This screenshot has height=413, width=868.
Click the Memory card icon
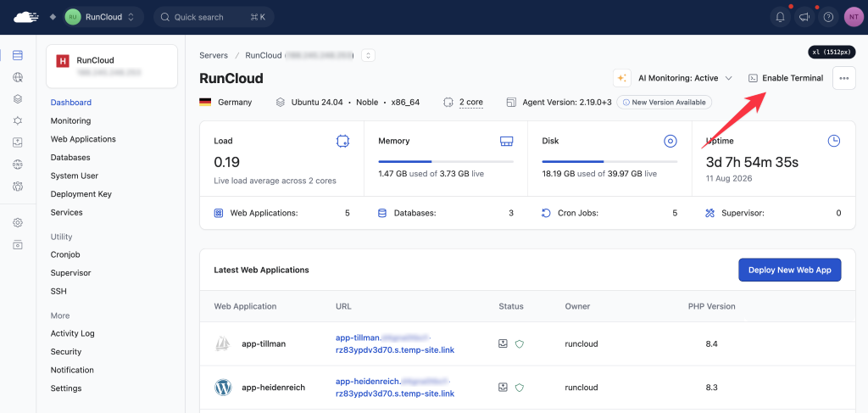507,141
